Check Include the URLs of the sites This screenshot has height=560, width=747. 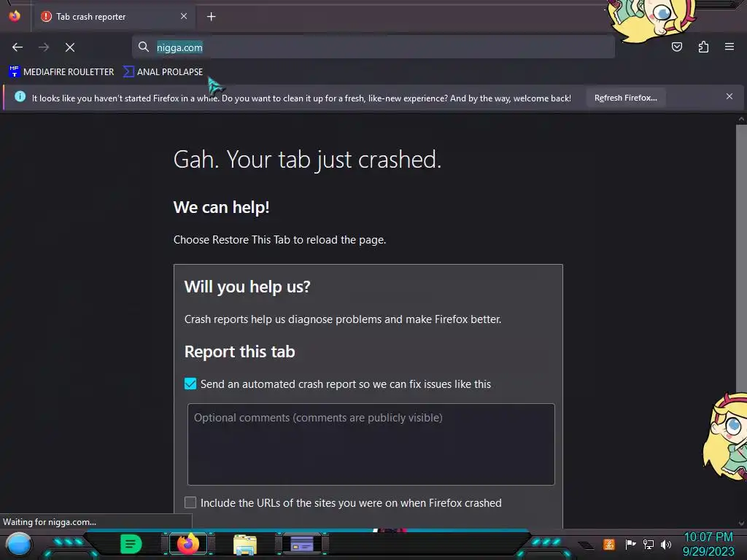tap(190, 502)
